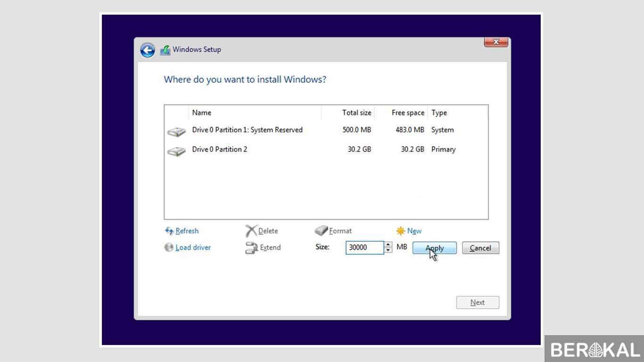The image size is (644, 362).
Task: Decrease size with the down spinner arrow
Action: pos(388,251)
